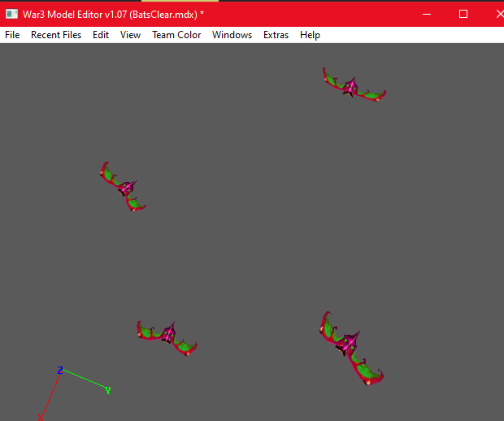Open the Help menu
504x421 pixels.
pos(310,35)
